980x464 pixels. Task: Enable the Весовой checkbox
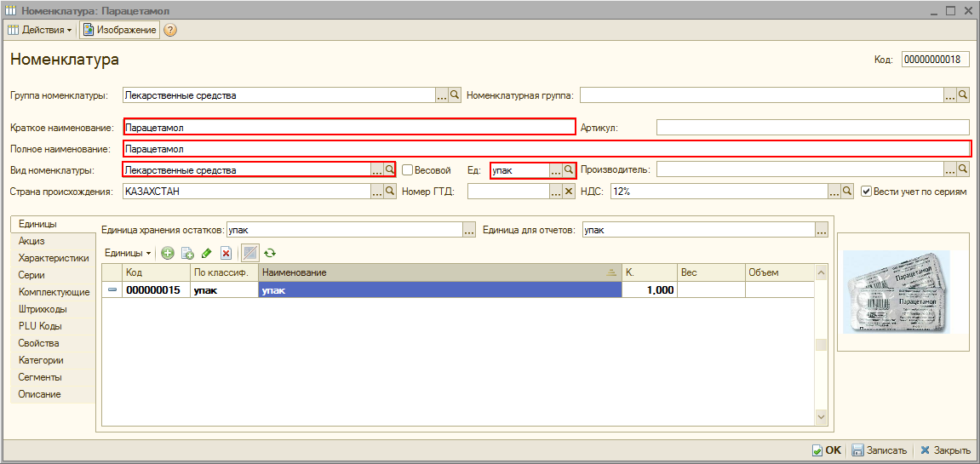(408, 170)
